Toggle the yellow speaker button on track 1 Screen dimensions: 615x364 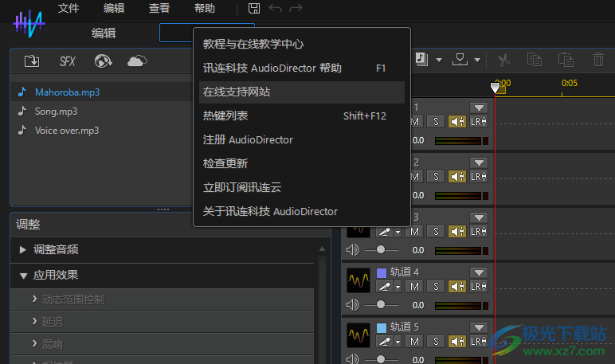[457, 122]
